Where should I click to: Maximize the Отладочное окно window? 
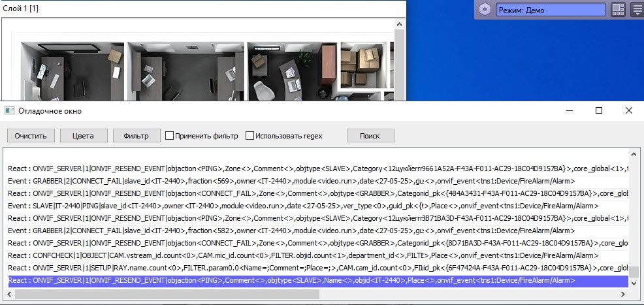(599, 111)
